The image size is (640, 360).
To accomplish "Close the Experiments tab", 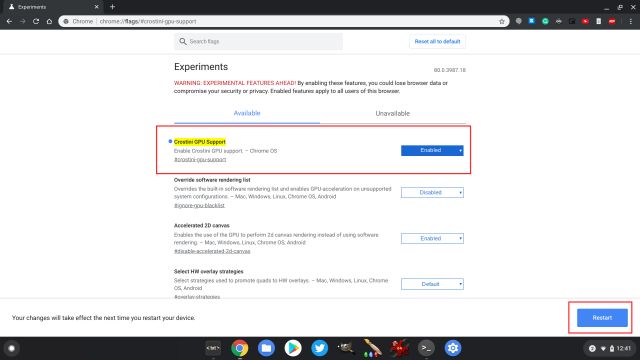I will click(x=96, y=7).
